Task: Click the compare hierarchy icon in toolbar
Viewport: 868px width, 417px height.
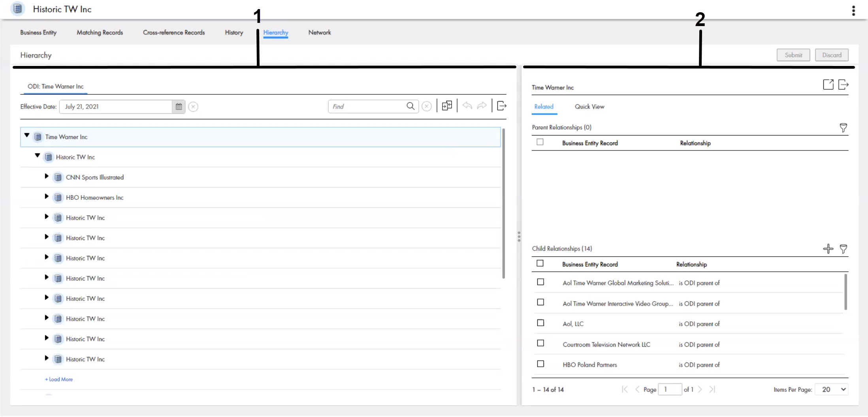Action: coord(447,106)
